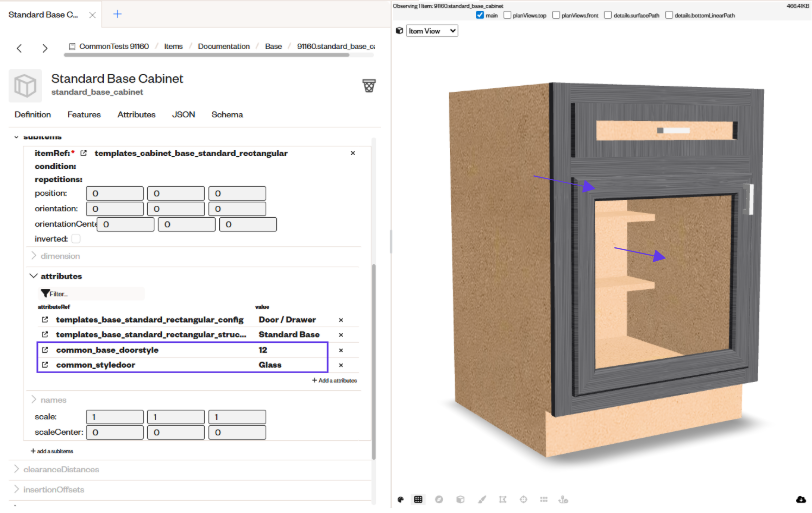
Task: Clear the itemRef value with its X
Action: (353, 153)
